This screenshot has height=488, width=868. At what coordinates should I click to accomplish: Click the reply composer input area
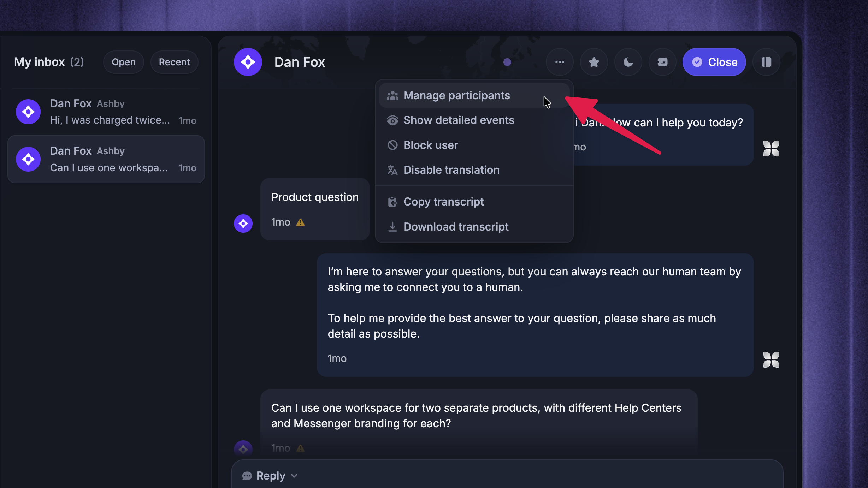(x=507, y=475)
